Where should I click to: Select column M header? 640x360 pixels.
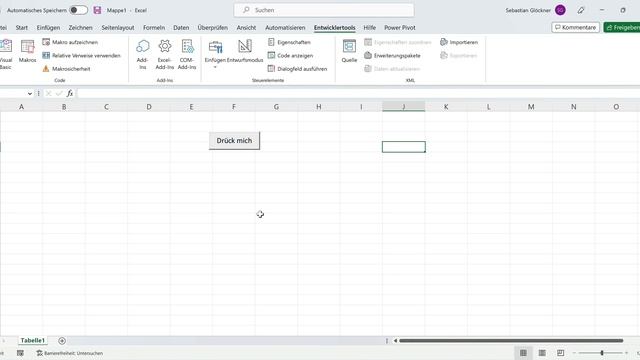click(x=531, y=107)
